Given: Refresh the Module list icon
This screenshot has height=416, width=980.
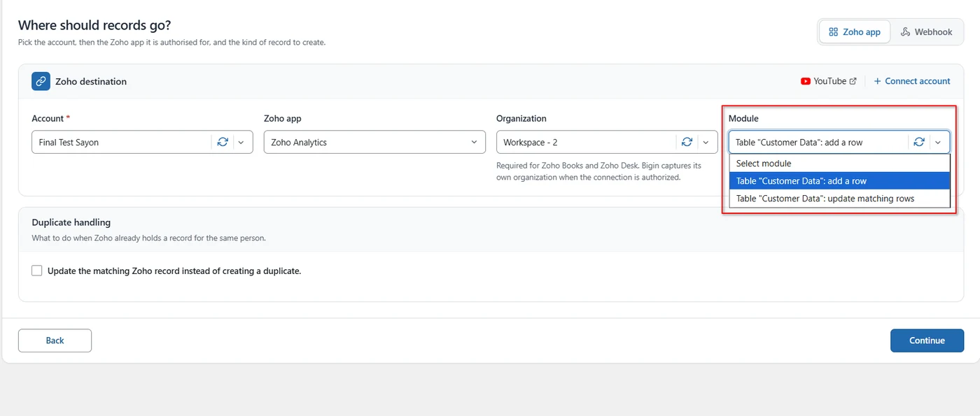Looking at the screenshot, I should [x=919, y=142].
